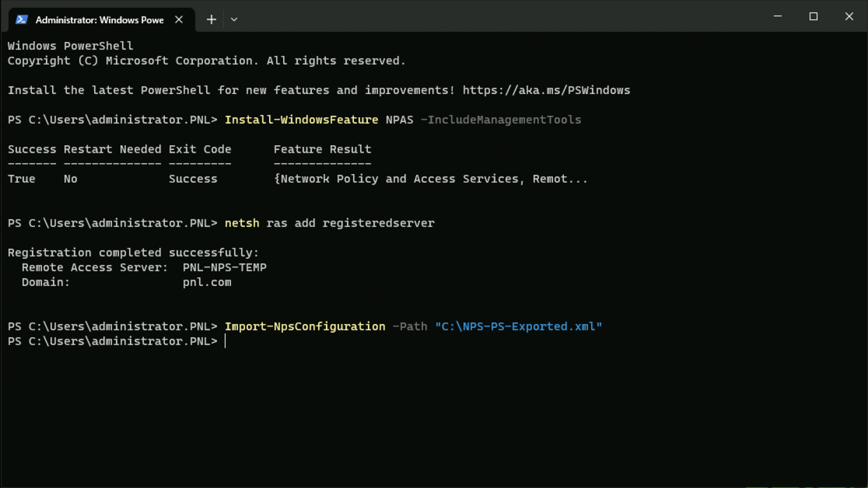Click the minimize window icon
This screenshot has width=868, height=488.
[778, 16]
